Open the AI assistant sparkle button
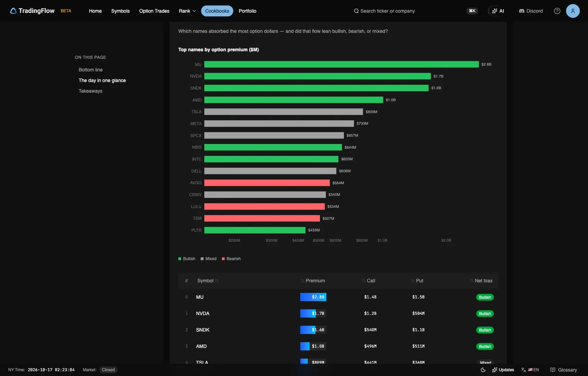Viewport: 588px width, 376px height. 498,11
